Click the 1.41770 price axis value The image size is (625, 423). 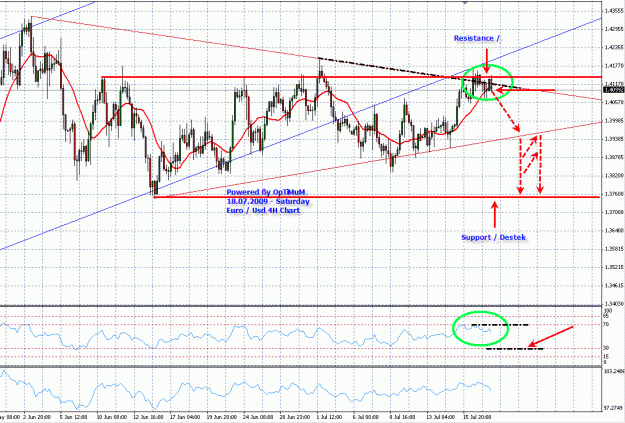click(x=614, y=65)
